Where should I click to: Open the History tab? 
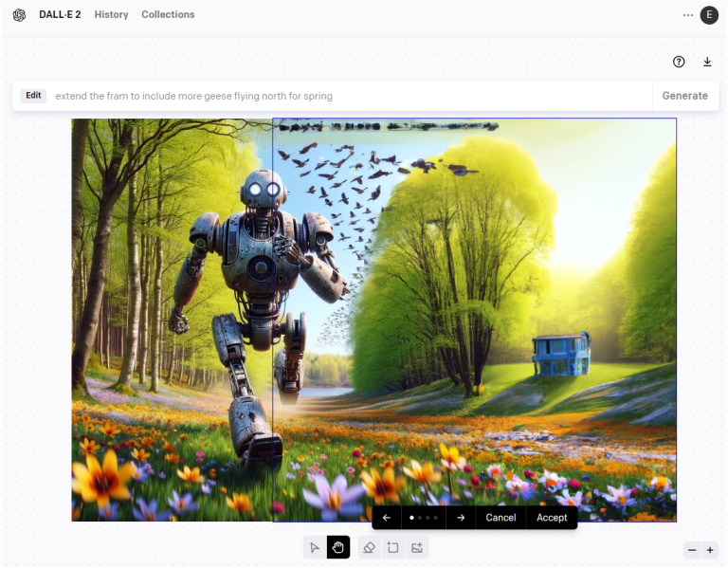point(111,15)
